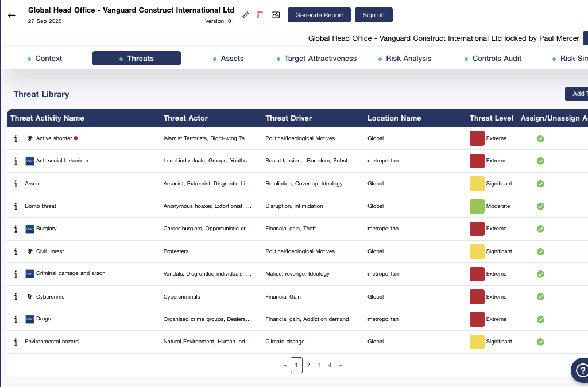Click the Generate Report button
Image resolution: width=588 pixels, height=387 pixels.
pyautogui.click(x=319, y=15)
